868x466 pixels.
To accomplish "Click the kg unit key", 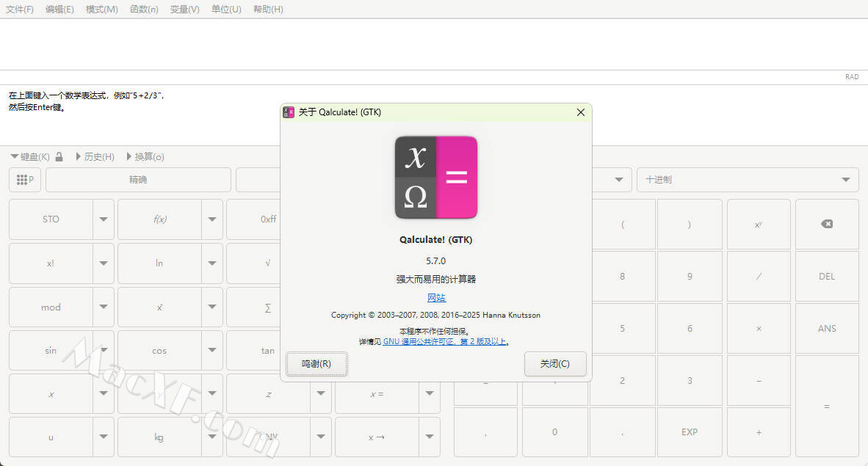I will click(159, 437).
